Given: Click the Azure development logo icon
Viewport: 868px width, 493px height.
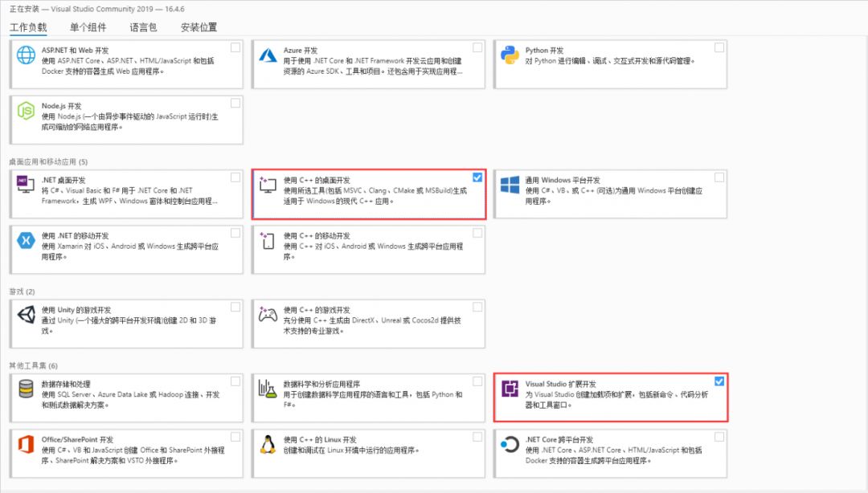Looking at the screenshot, I should pyautogui.click(x=268, y=55).
